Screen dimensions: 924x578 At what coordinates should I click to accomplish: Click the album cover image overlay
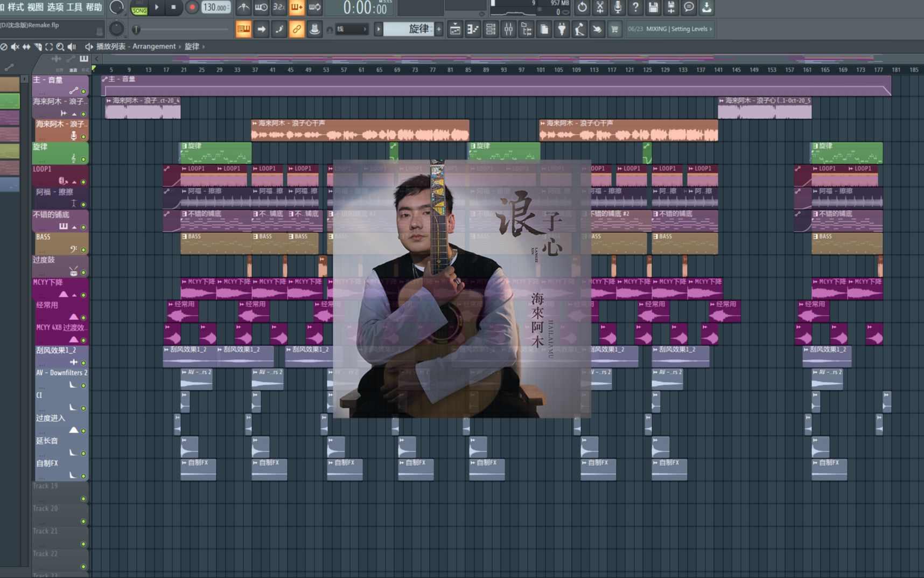pos(461,288)
